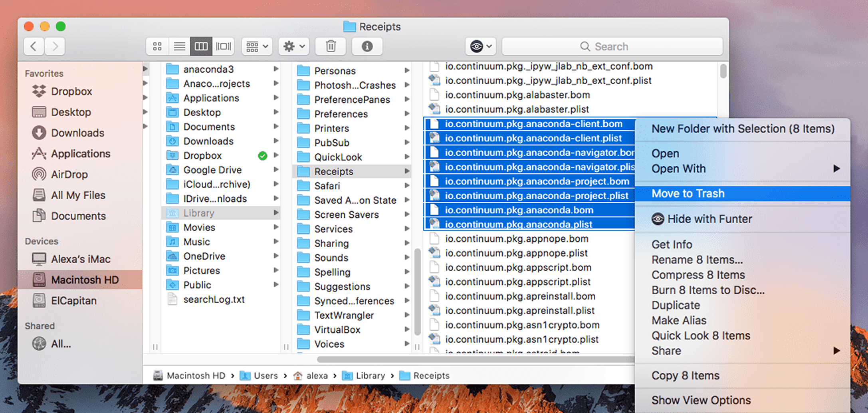The image size is (868, 413).
Task: Open All... under Shared
Action: pyautogui.click(x=61, y=344)
